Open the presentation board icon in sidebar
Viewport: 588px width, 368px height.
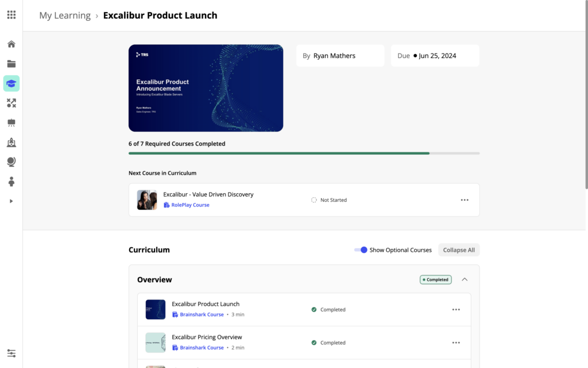coord(11,123)
